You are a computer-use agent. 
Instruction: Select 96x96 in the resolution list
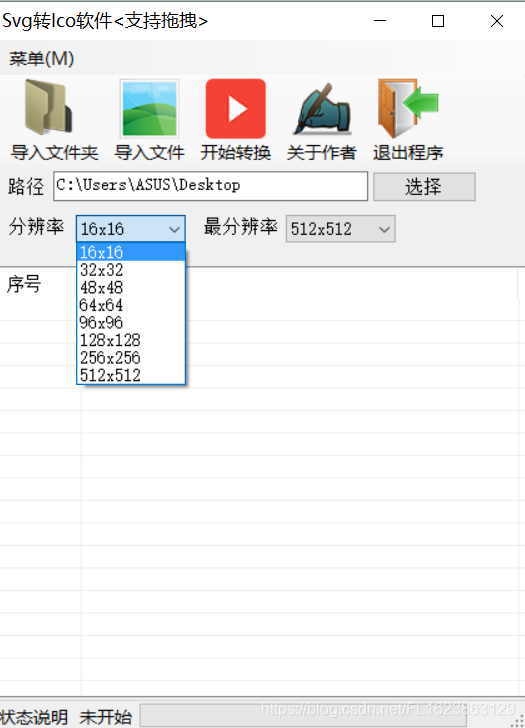131,322
